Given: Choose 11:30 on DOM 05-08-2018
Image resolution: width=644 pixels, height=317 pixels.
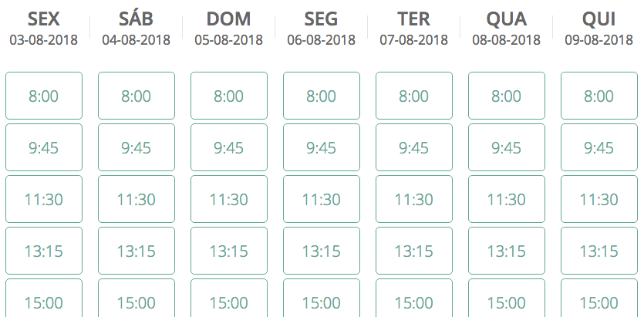Looking at the screenshot, I should (229, 199).
